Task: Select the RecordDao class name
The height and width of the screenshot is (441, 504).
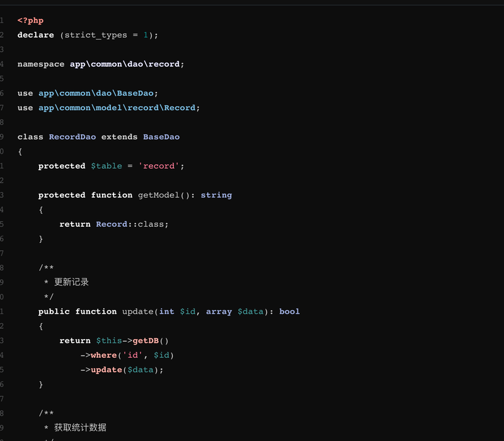Action: 72,137
